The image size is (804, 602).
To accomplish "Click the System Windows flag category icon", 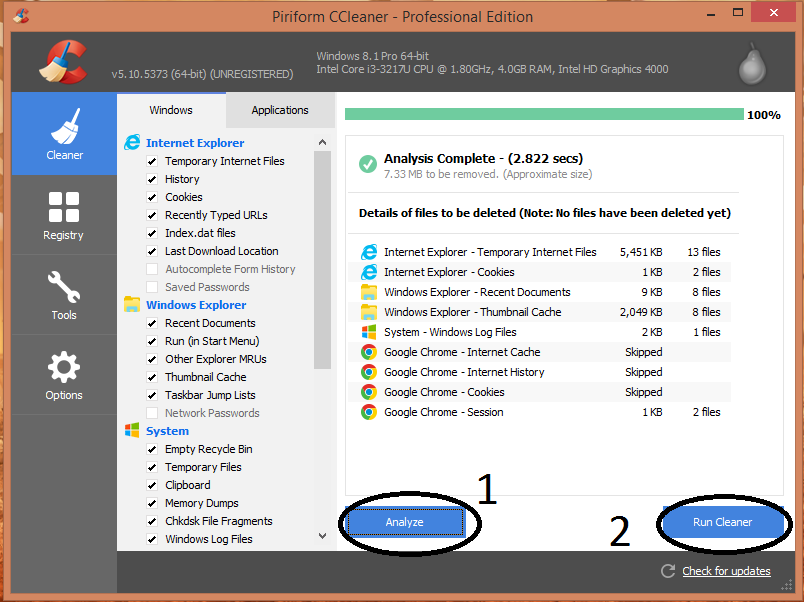I will click(132, 430).
